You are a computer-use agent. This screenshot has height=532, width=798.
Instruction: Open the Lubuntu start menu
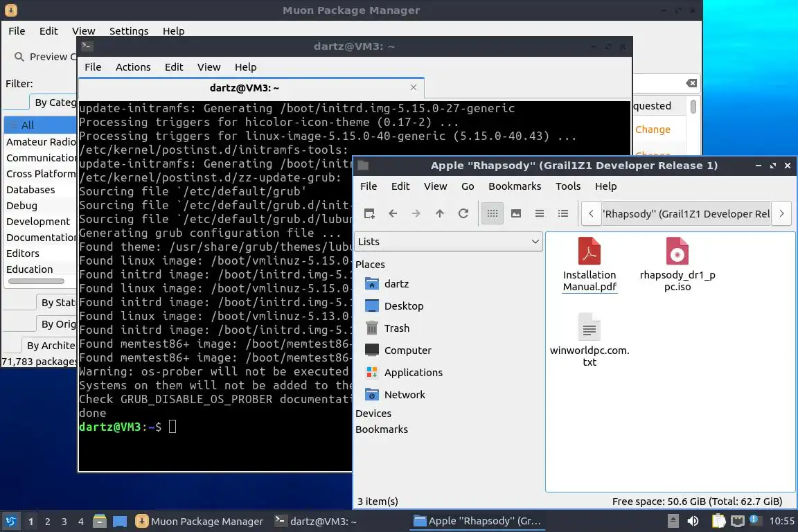(10, 522)
